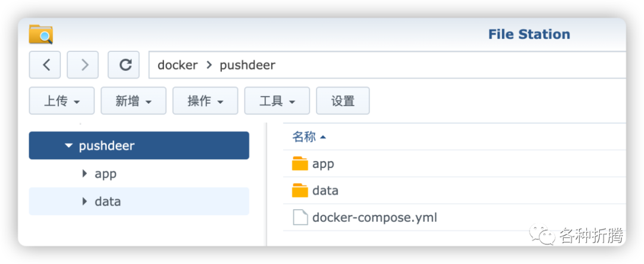This screenshot has height=264, width=644.
Task: Open the 上传 dropdown menu
Action: click(61, 101)
